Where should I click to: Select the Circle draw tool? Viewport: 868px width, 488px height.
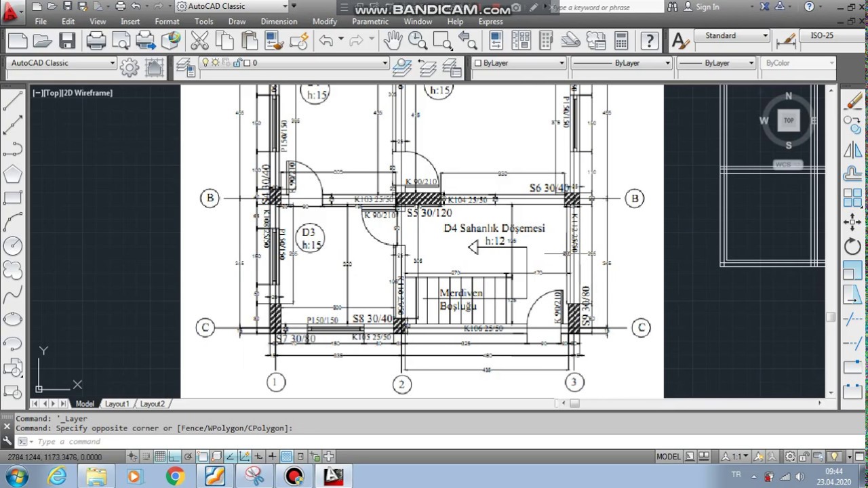click(x=13, y=246)
